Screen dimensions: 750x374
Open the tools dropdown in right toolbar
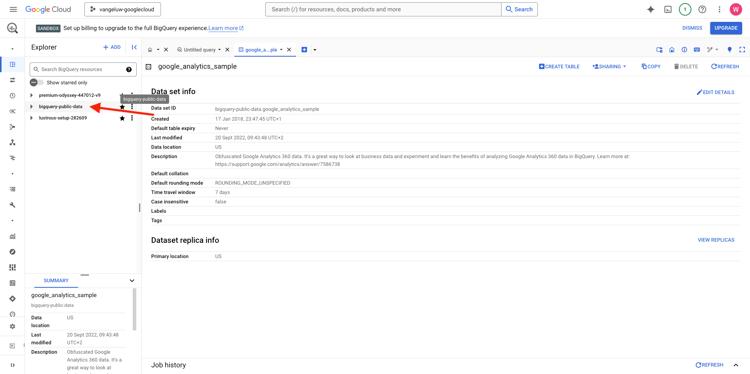click(x=713, y=50)
